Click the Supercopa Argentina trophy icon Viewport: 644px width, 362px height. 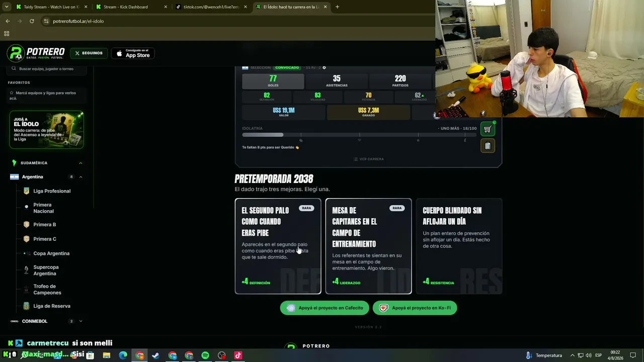26,270
